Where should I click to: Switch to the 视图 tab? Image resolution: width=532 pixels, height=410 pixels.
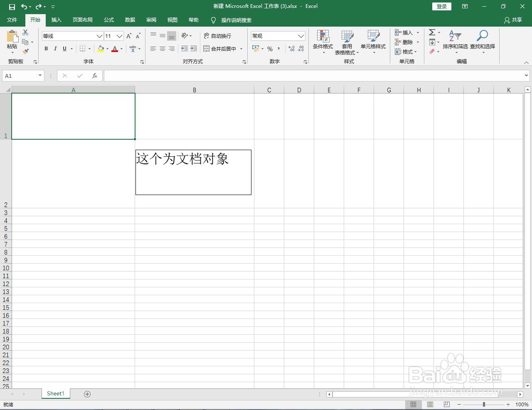(172, 20)
